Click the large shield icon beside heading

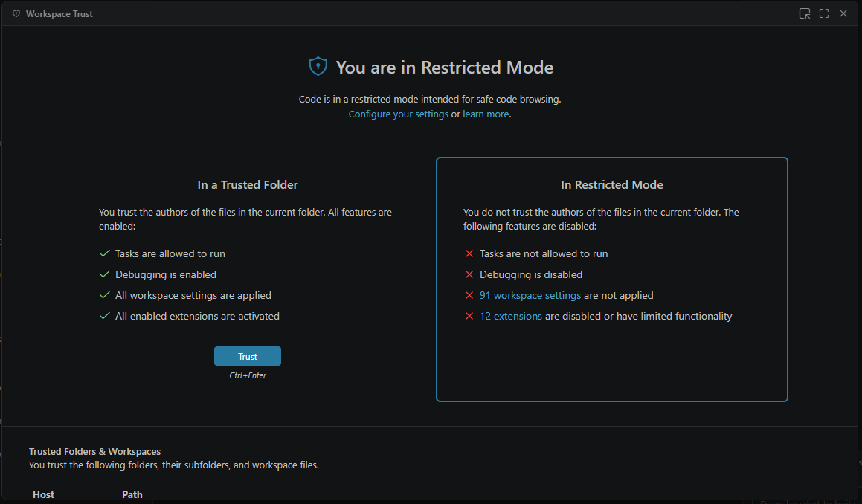click(x=318, y=66)
